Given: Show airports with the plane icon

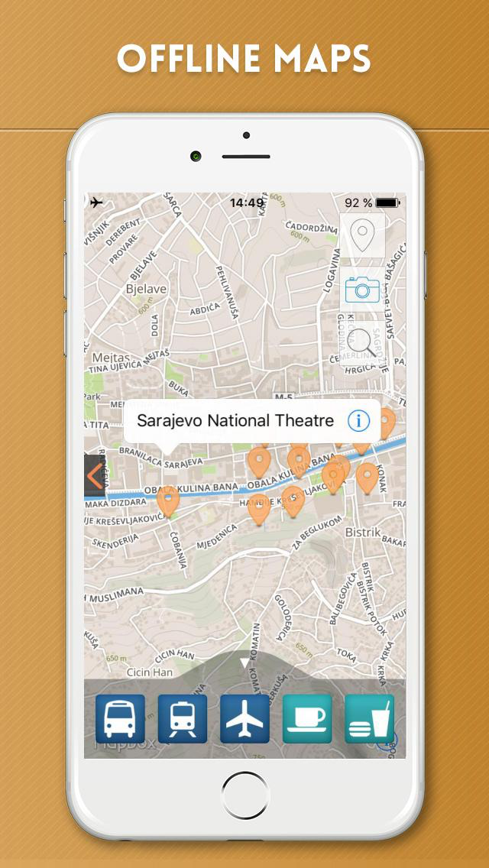Looking at the screenshot, I should (244, 718).
